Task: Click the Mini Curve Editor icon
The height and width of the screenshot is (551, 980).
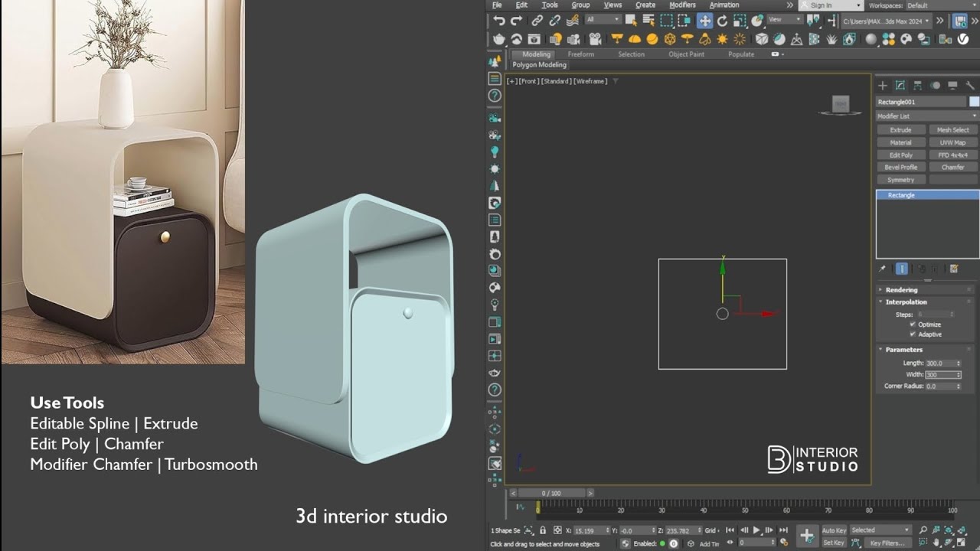Action: pyautogui.click(x=520, y=506)
